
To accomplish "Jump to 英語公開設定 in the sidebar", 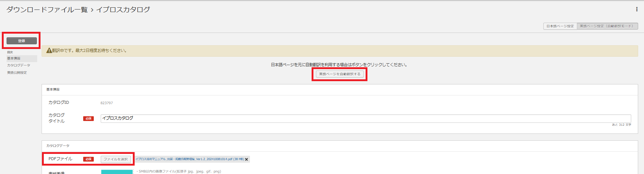I will point(17,73).
